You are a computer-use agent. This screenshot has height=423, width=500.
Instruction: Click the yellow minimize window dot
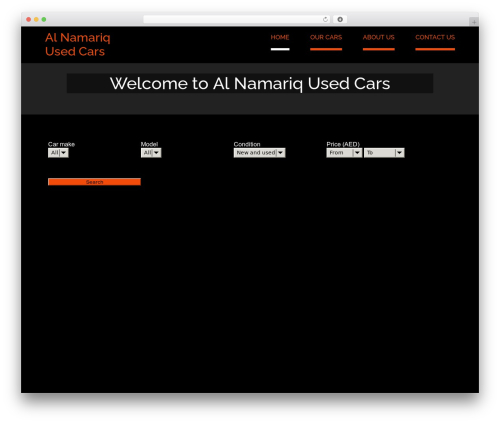[36, 20]
